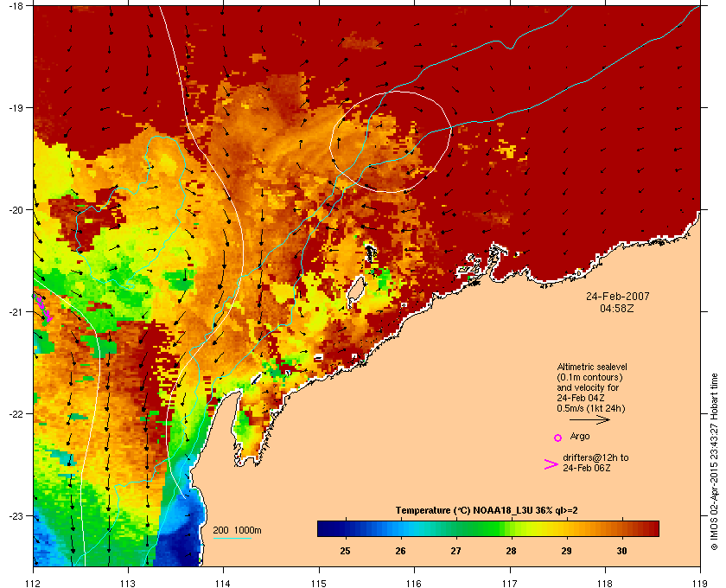Click the longitude axis label 114
Screen dimensions: 726x588
(x=223, y=584)
